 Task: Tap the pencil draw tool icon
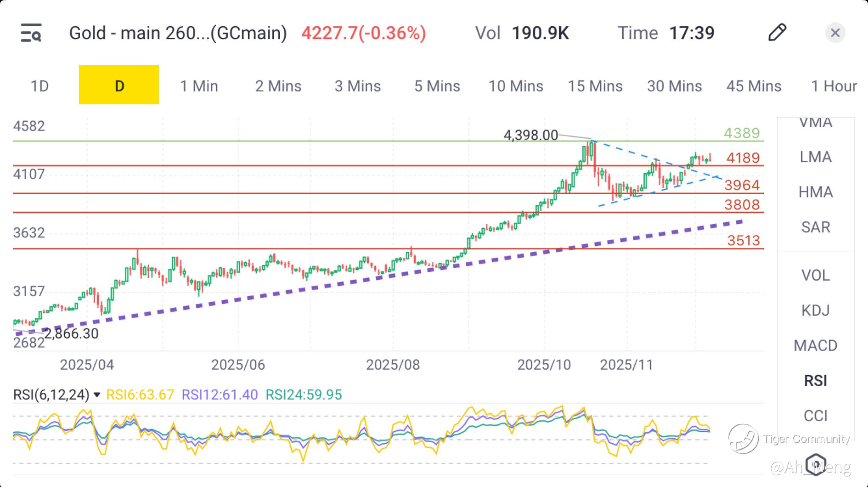tap(777, 33)
